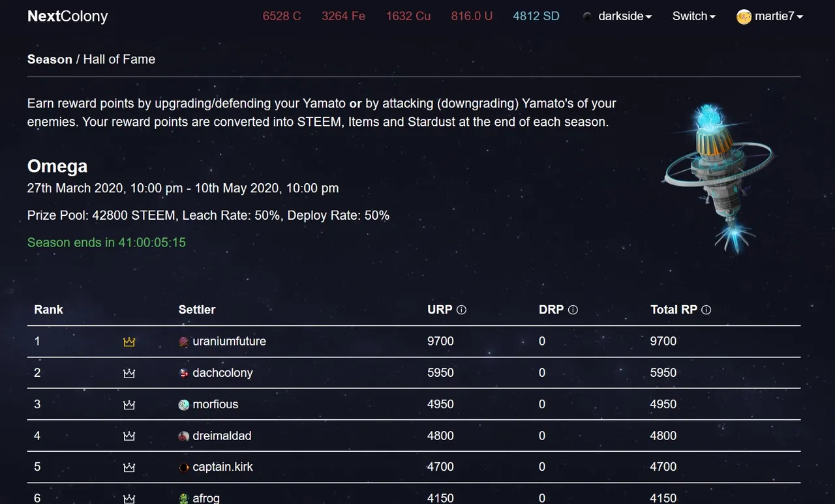835x504 pixels.
Task: Click the 4812 SD stardust balance
Action: click(536, 16)
